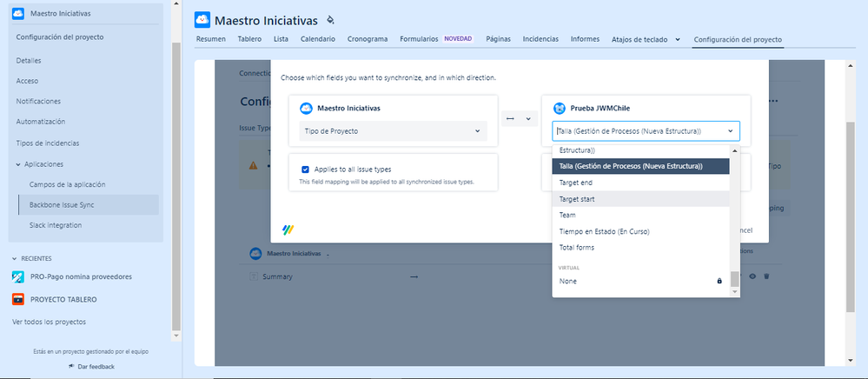This screenshot has width=868, height=379.
Task: Click the Dar feedback megaphone icon
Action: [71, 366]
